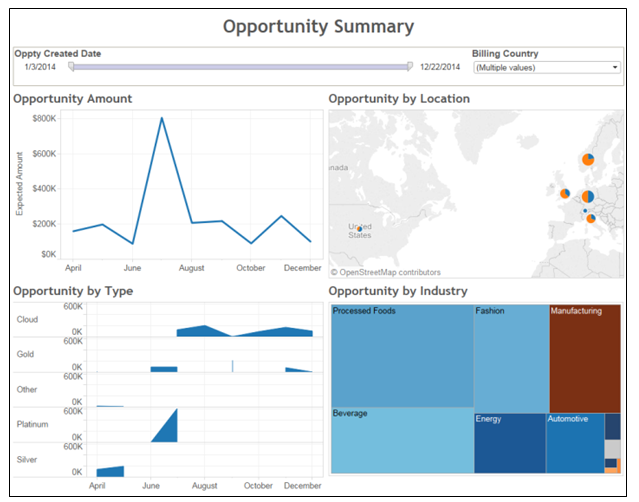Click the pie marker over Italy

point(591,219)
